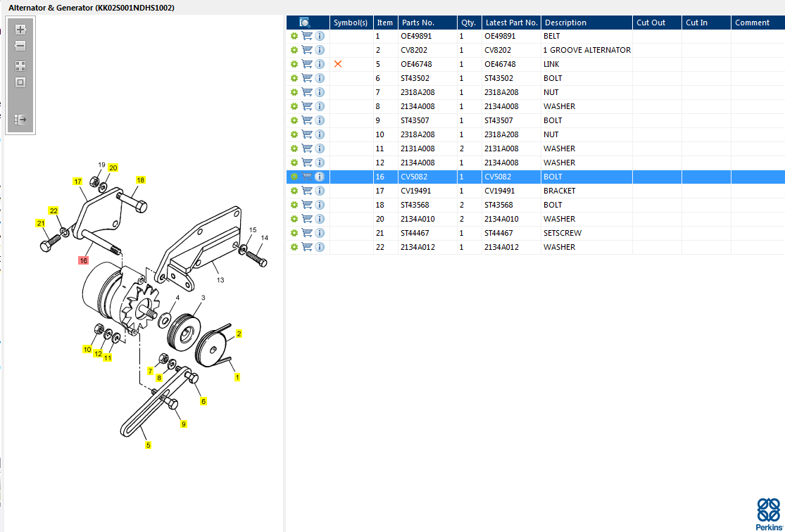785x532 pixels.
Task: Select callout 21 on the diagram
Action: tap(41, 223)
